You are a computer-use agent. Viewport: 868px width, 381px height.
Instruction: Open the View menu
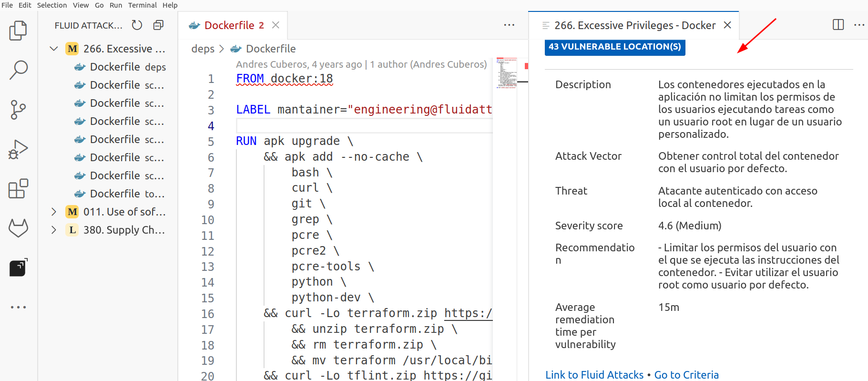coord(81,5)
